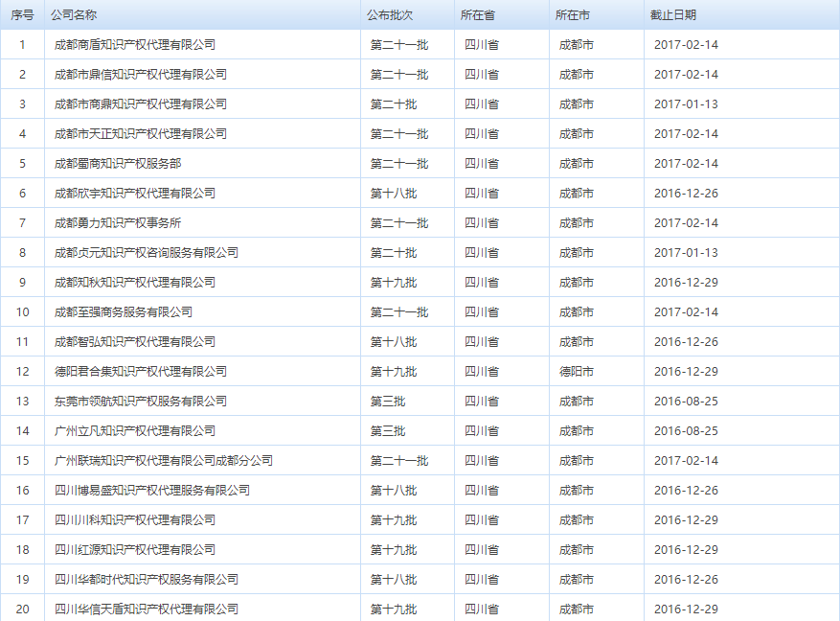Select 成都知秋知识产权代理有限公司 company name
The image size is (840, 621).
pos(134,283)
